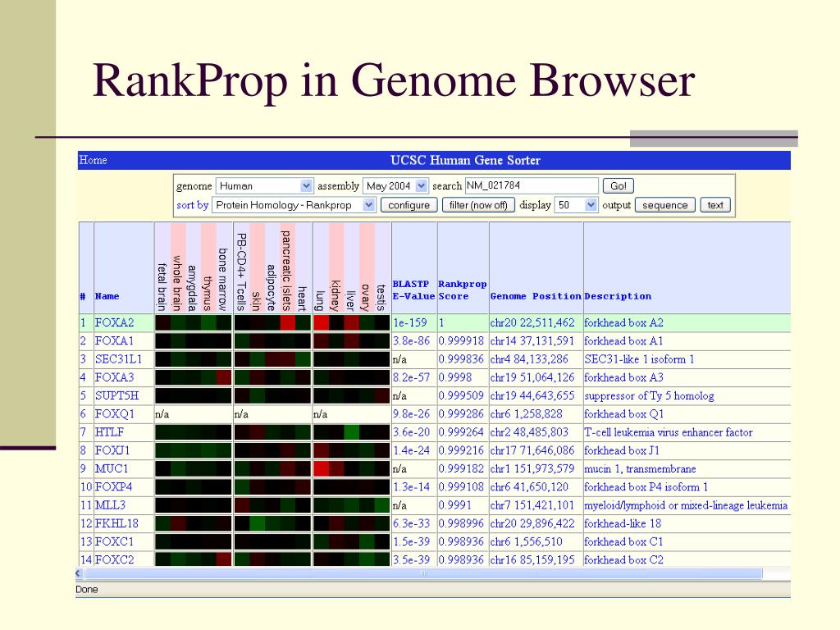Click the Rankprop Score column header
This screenshot has height=630, width=840.
click(x=463, y=290)
